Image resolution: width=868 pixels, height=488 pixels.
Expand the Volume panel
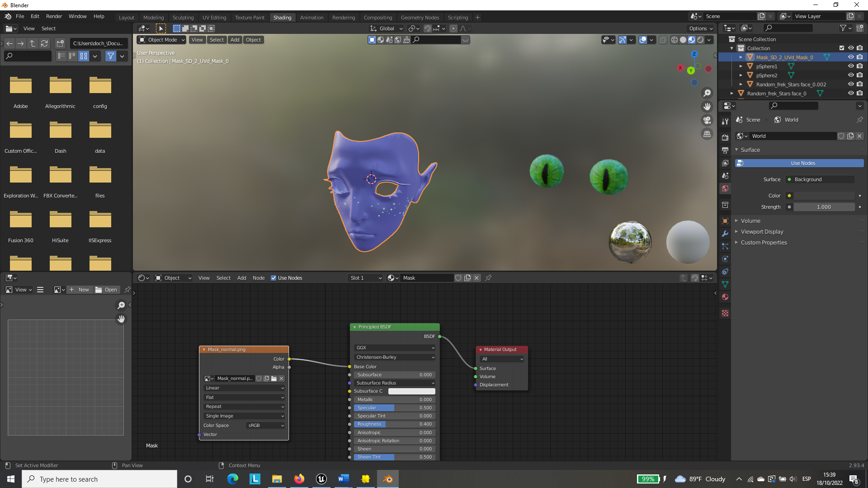point(750,221)
